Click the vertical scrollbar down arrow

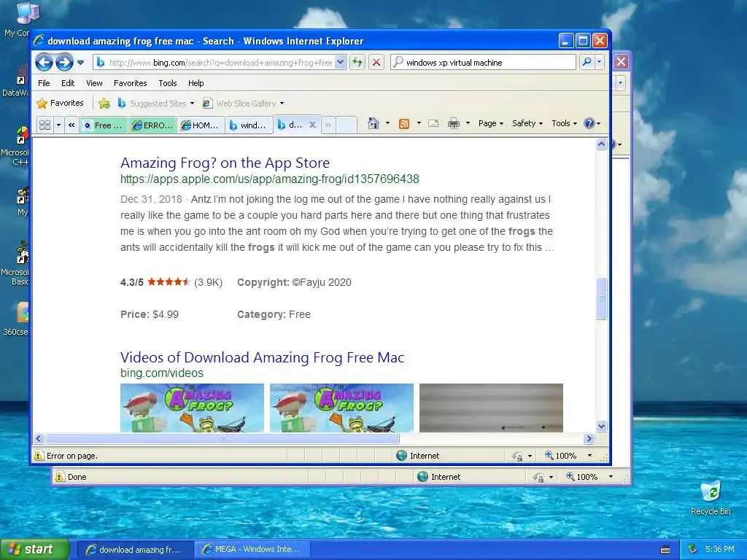(x=601, y=426)
